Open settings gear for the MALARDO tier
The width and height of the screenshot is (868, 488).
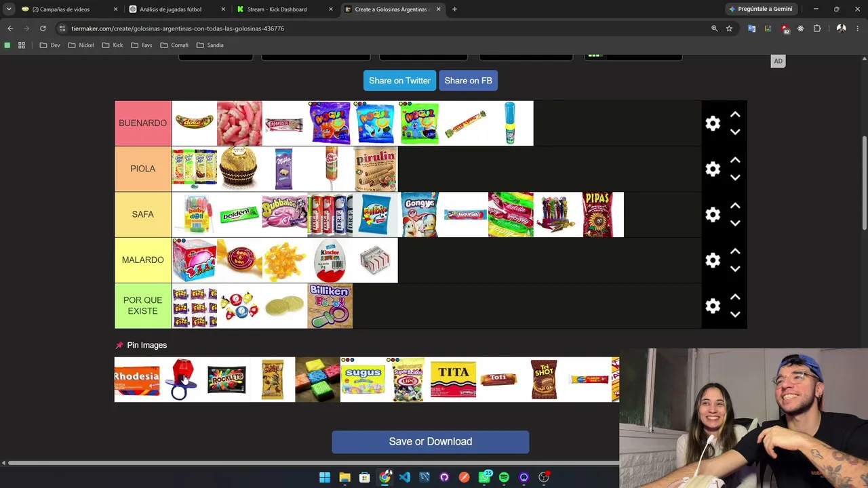[713, 260]
